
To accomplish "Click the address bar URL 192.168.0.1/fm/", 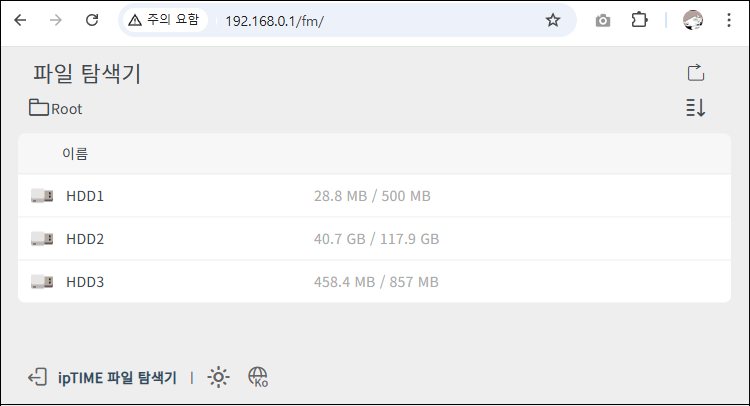I will click(275, 21).
